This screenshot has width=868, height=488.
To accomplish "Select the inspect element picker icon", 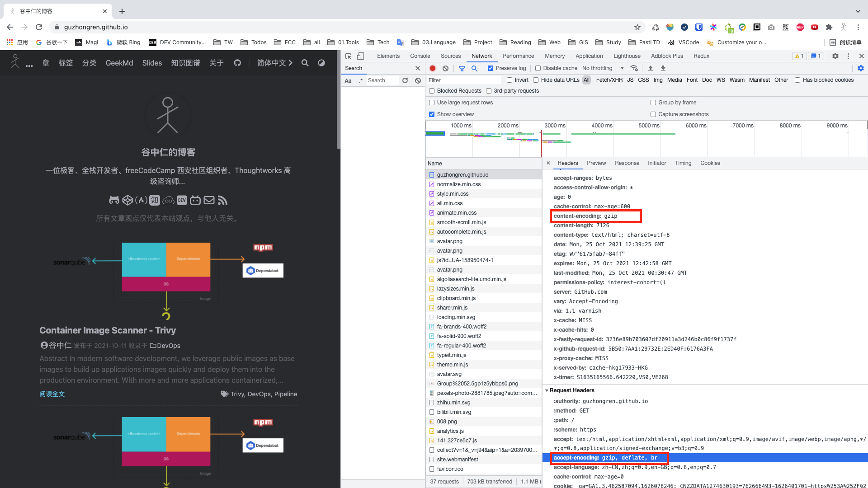I will pyautogui.click(x=348, y=56).
